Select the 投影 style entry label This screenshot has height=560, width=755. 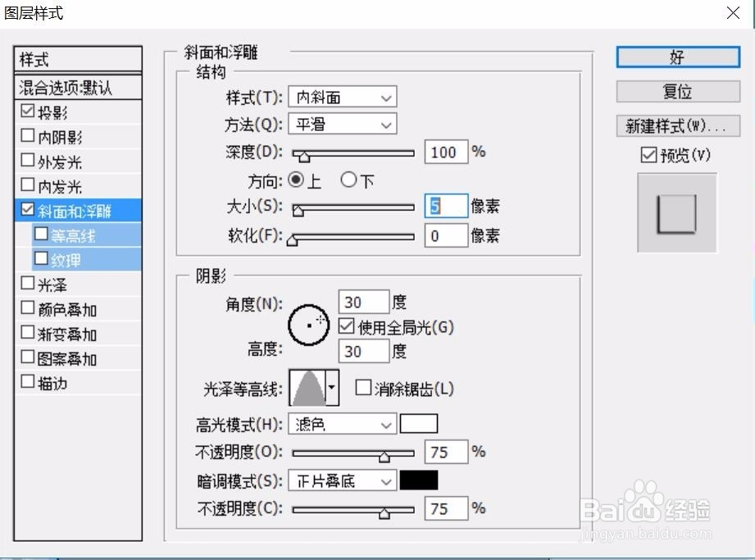tap(52, 112)
